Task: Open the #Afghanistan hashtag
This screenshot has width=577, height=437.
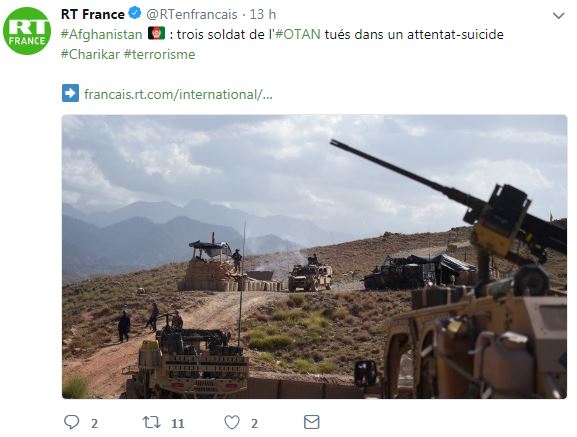Action: click(x=101, y=34)
